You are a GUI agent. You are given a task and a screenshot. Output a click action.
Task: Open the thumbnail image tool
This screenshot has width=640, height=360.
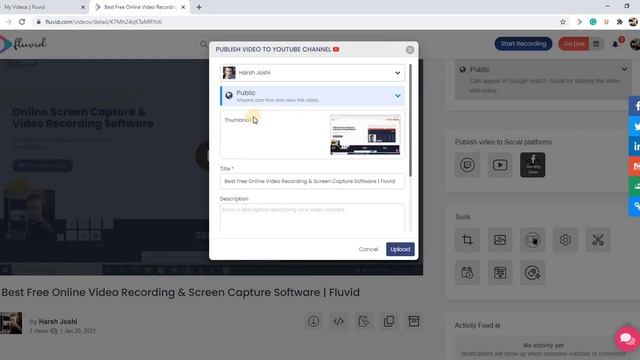(x=500, y=240)
